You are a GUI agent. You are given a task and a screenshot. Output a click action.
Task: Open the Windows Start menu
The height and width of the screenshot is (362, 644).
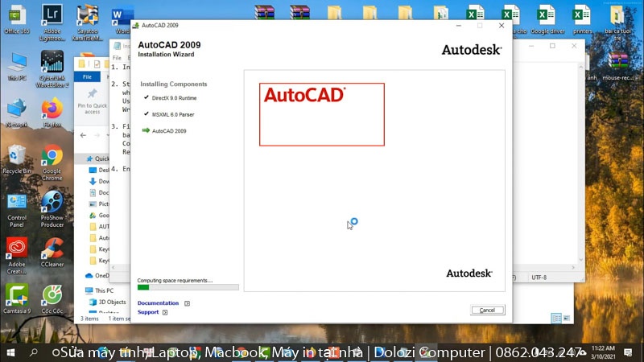point(10,352)
